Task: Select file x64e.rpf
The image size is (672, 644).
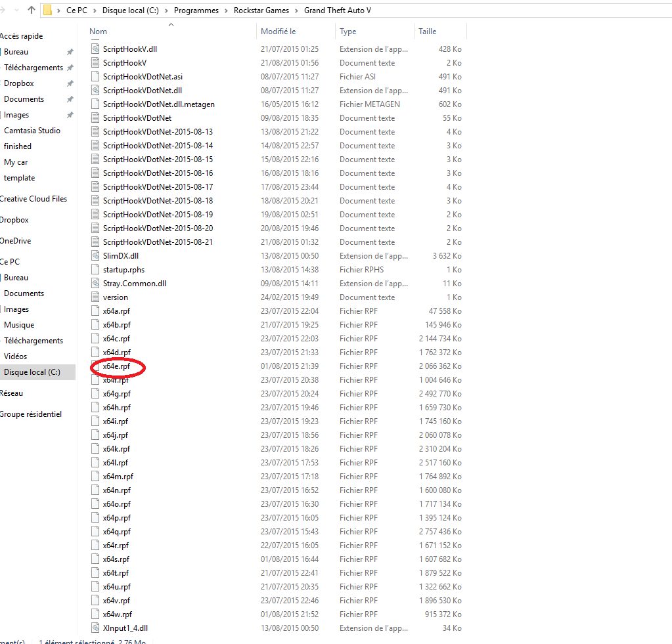Action: tap(116, 366)
